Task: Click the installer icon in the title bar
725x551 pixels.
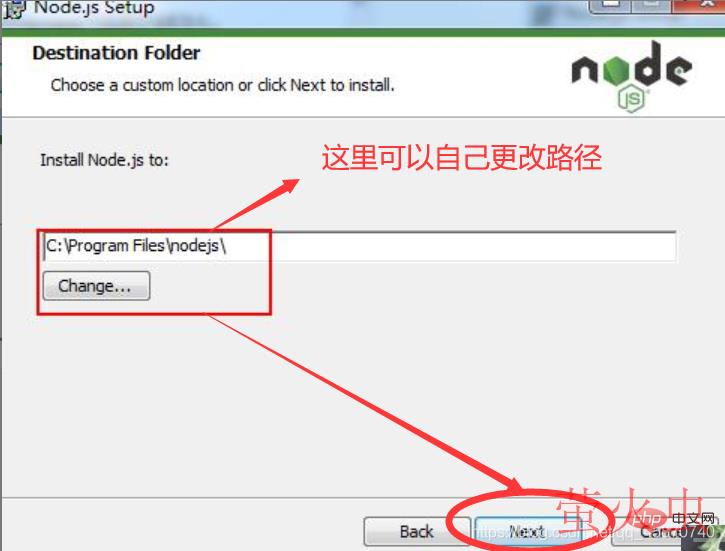Action: click(14, 9)
